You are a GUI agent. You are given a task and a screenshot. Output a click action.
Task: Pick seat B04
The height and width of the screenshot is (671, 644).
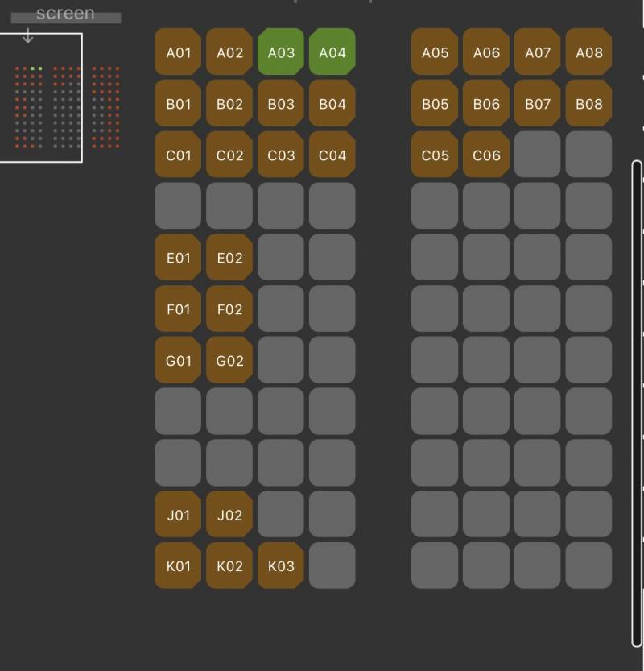click(332, 103)
